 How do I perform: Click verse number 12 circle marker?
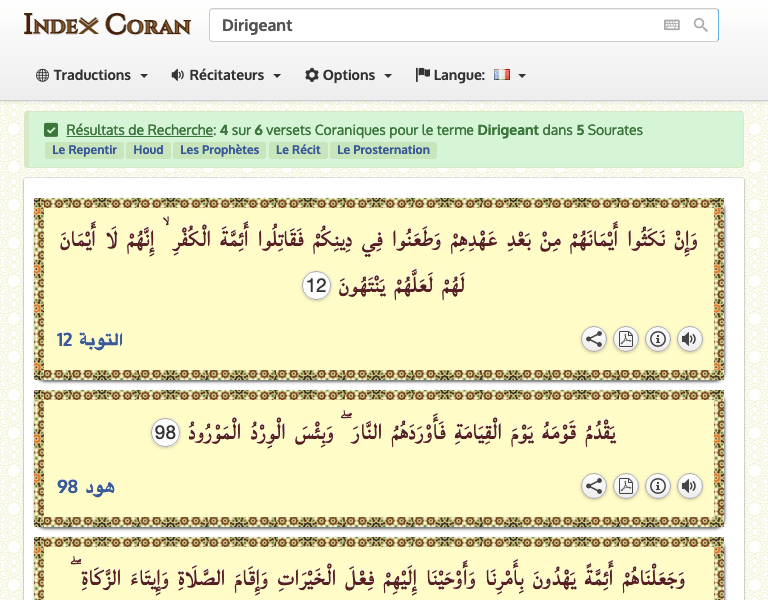pyautogui.click(x=316, y=286)
